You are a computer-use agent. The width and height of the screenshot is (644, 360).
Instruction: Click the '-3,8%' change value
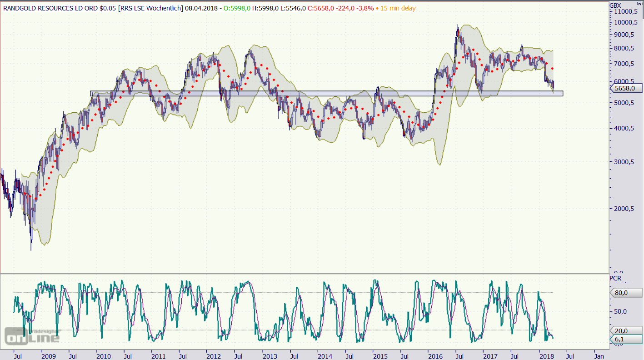tap(364, 8)
